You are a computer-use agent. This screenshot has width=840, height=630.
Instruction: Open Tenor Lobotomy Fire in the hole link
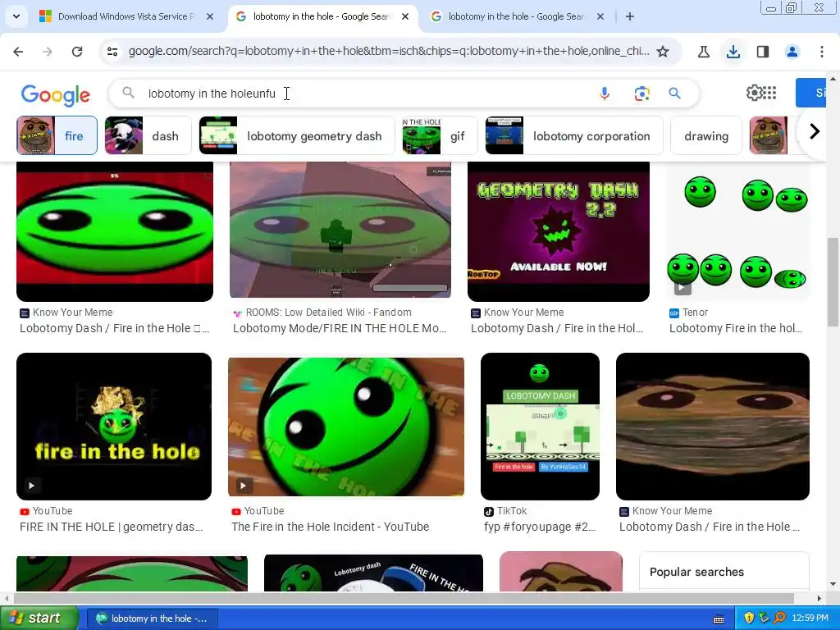pos(736,328)
